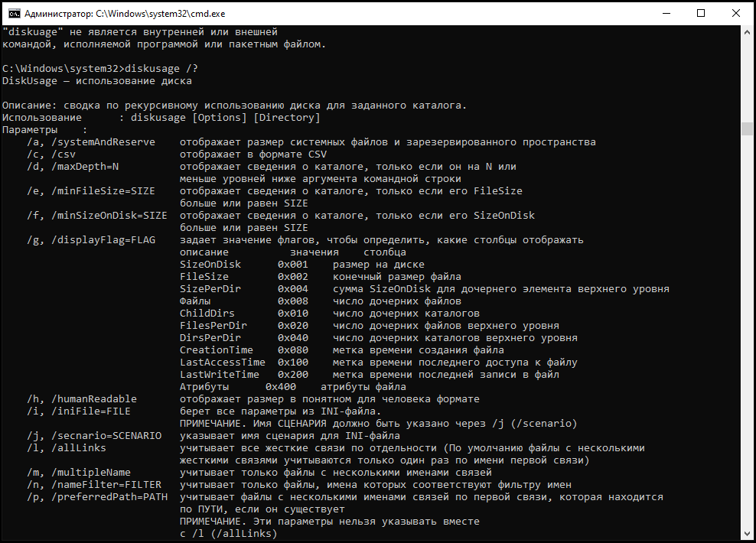Click the FileSize flag name in table
This screenshot has width=756, height=543.
pos(204,277)
